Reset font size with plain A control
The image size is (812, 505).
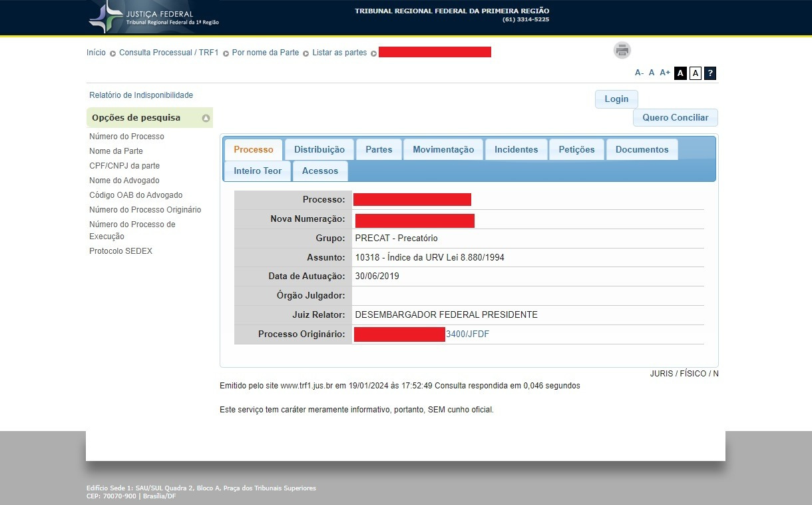[652, 73]
